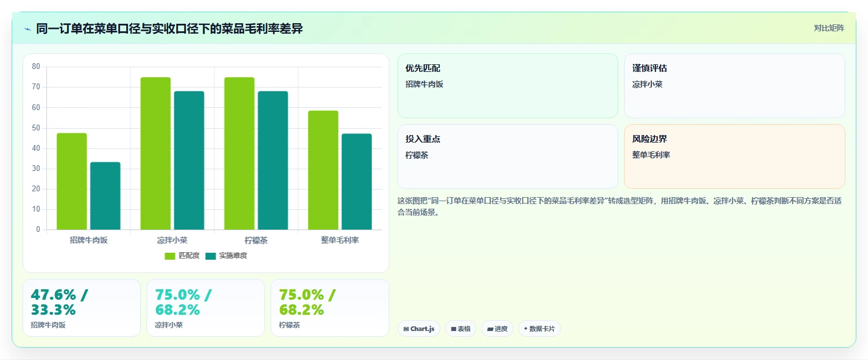Open the 风险边界 card
The image size is (868, 360).
click(x=734, y=157)
